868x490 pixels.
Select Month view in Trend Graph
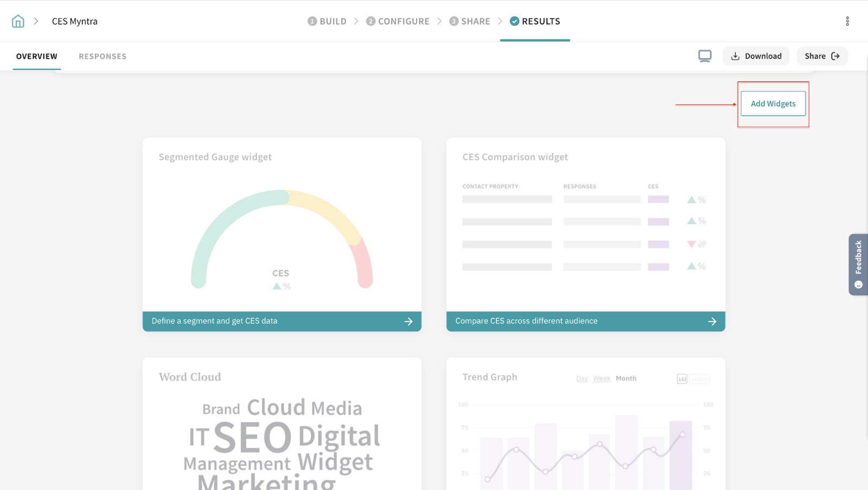626,379
